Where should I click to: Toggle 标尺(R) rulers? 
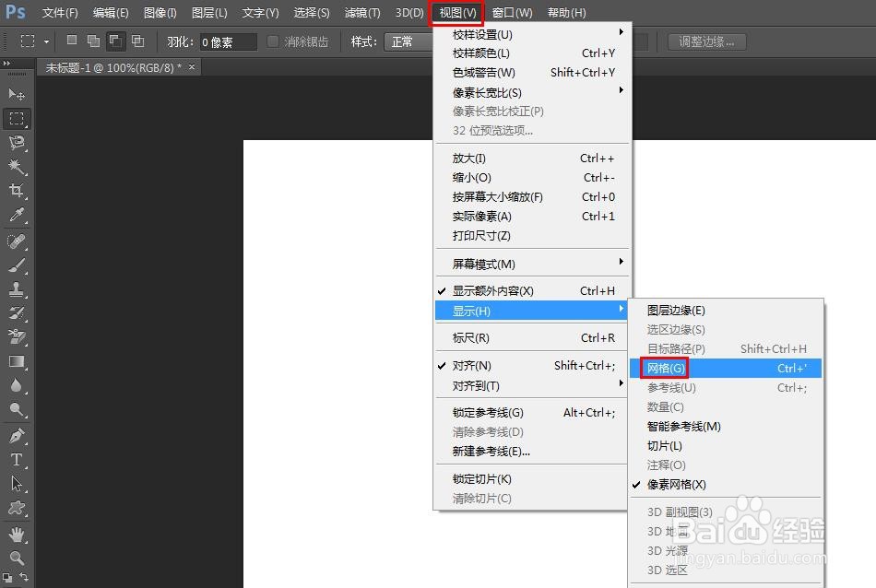click(x=532, y=338)
